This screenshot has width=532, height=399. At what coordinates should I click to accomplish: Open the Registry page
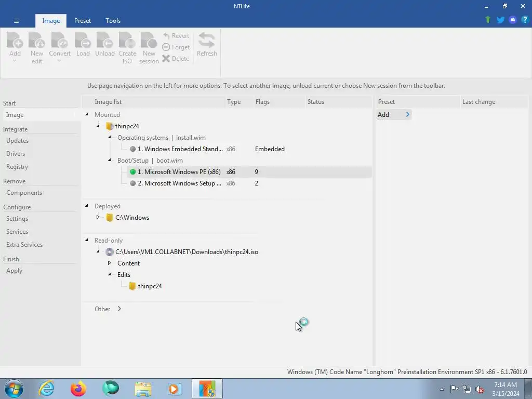tap(17, 167)
